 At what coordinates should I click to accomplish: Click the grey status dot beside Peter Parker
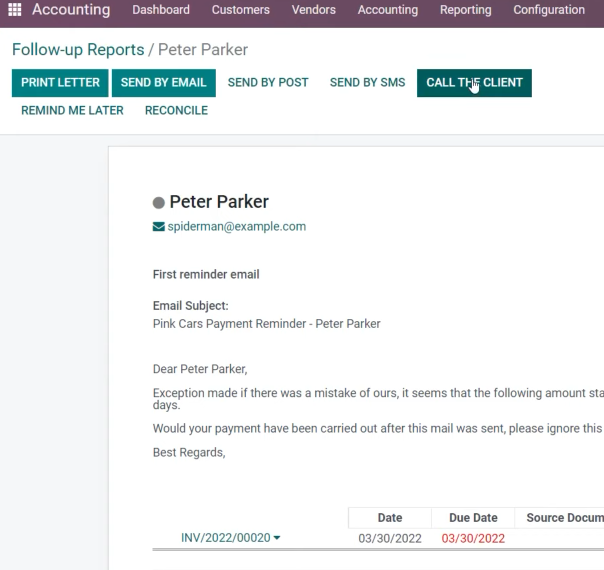point(159,203)
